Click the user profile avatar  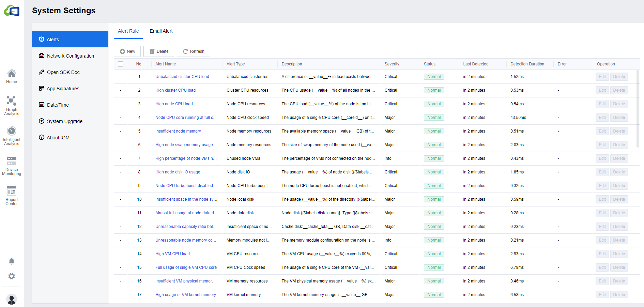12,299
